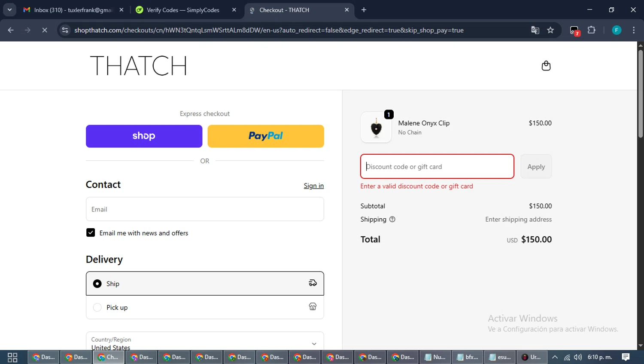Click the 'Enter shipping address' text
This screenshot has height=364, width=644.
518,219
